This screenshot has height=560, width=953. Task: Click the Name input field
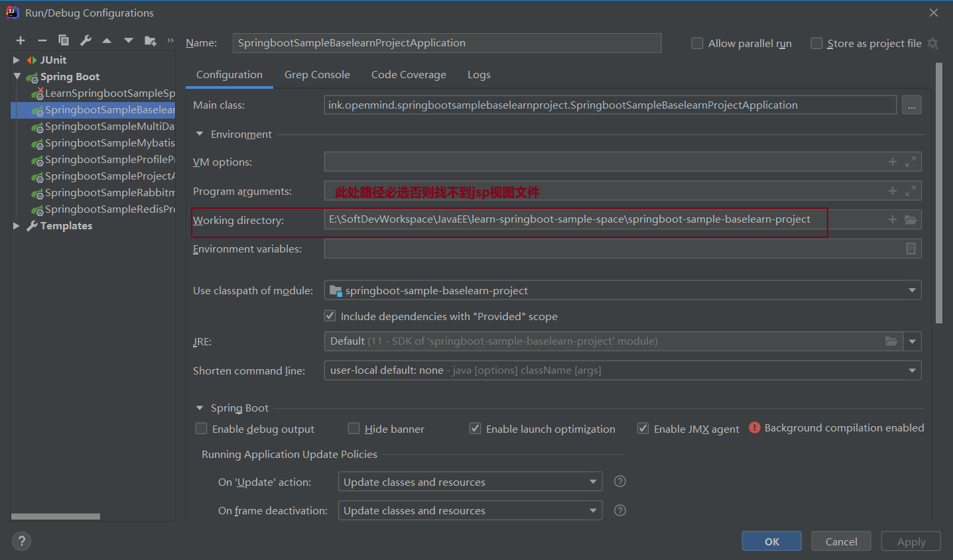point(446,43)
